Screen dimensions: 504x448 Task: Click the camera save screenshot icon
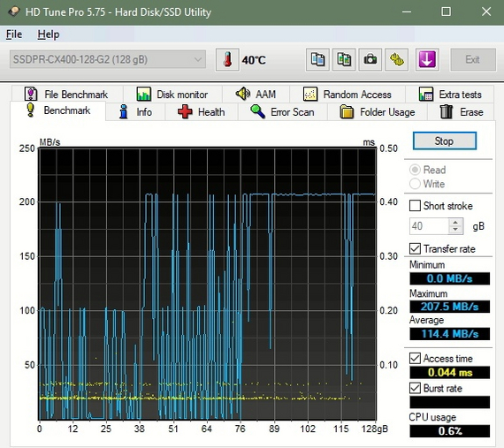click(370, 59)
